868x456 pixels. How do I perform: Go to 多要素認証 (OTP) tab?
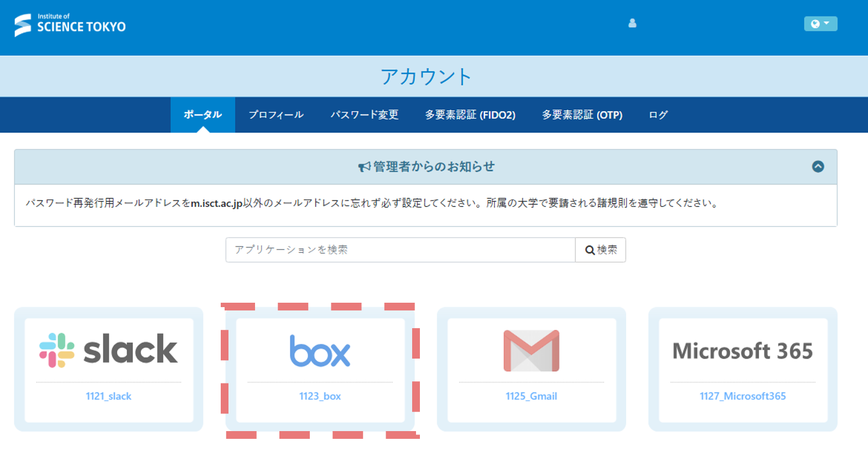tap(582, 115)
